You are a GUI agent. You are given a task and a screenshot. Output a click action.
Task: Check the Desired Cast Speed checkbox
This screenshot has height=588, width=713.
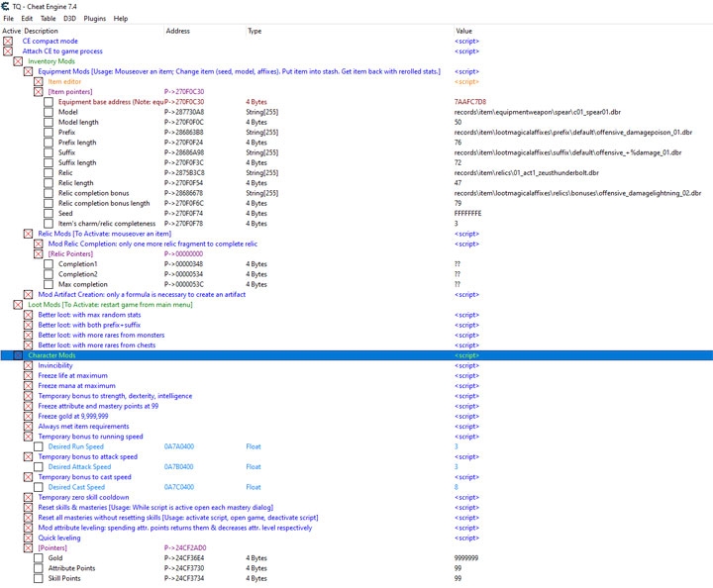pos(39,487)
